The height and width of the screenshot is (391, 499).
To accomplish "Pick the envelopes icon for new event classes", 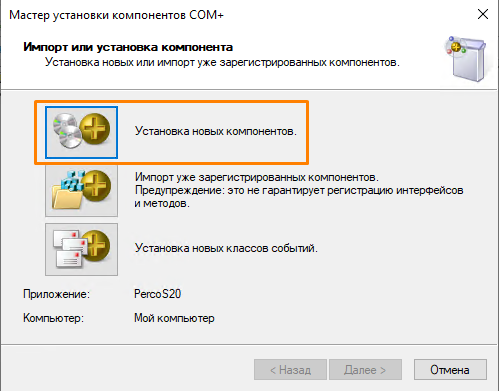I will (81, 249).
